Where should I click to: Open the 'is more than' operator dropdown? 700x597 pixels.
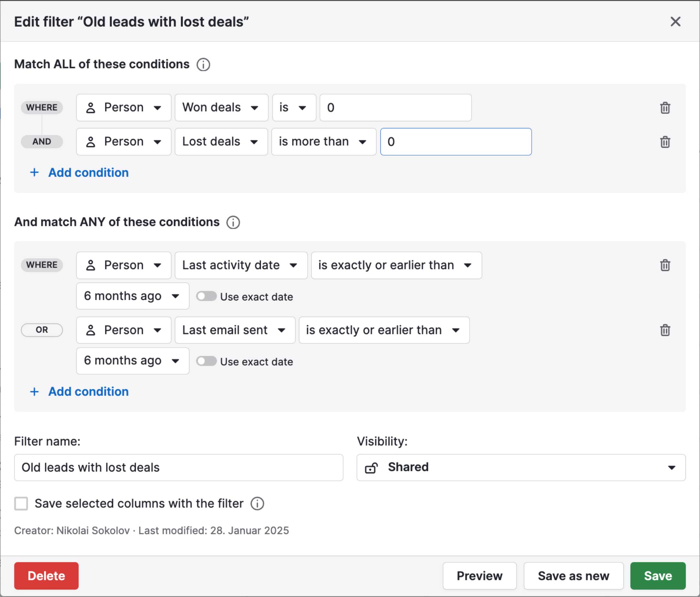point(323,142)
